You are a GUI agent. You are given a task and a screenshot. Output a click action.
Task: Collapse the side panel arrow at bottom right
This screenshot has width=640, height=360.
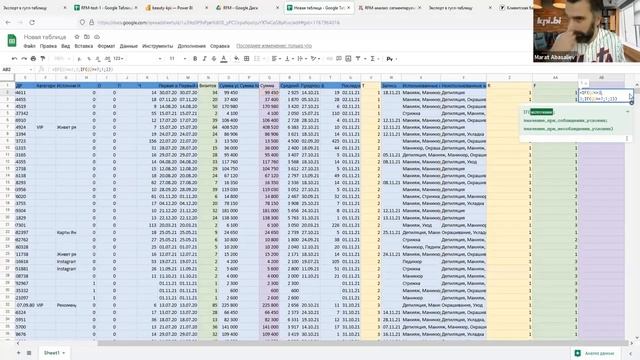(630, 353)
